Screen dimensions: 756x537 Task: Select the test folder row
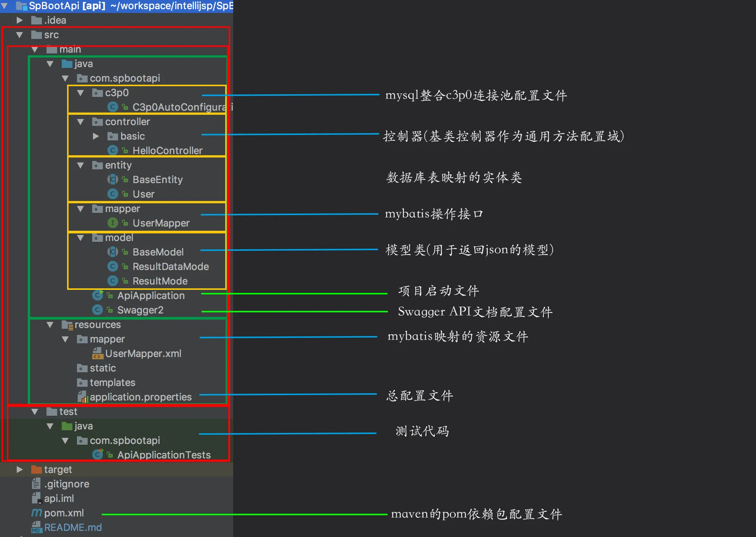[117, 412]
